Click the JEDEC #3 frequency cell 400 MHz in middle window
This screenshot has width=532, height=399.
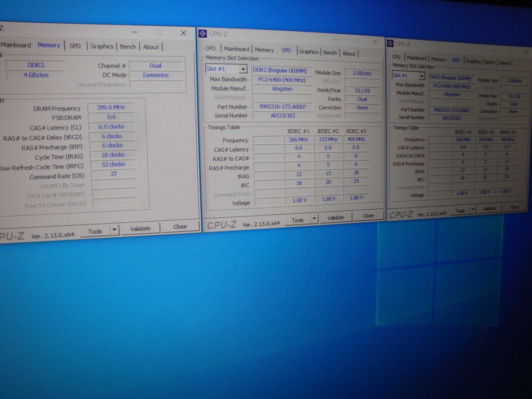click(x=356, y=139)
